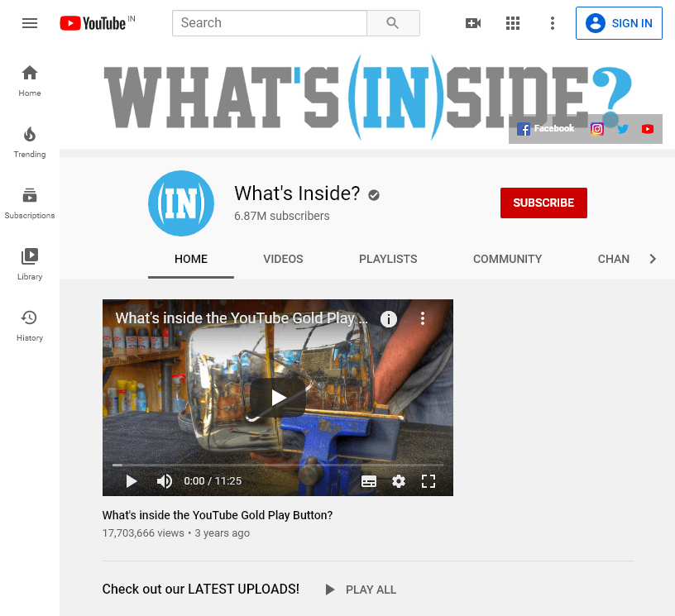The height and width of the screenshot is (616, 675).
Task: Click the 6.87M subscribers text
Action: 282,216
